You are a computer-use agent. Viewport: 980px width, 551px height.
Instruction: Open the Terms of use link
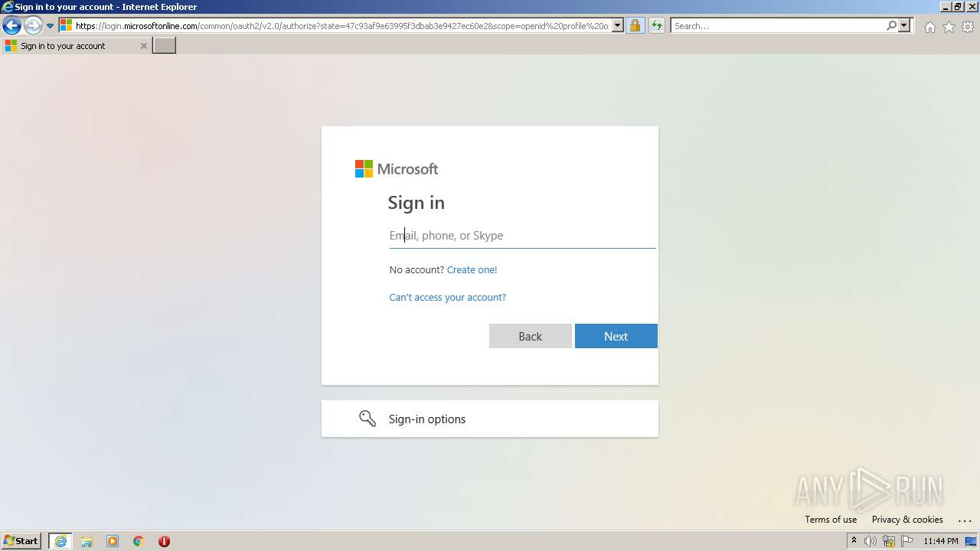click(x=831, y=520)
